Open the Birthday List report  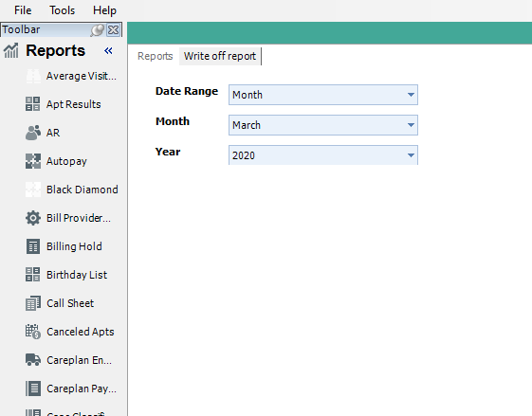tap(77, 275)
